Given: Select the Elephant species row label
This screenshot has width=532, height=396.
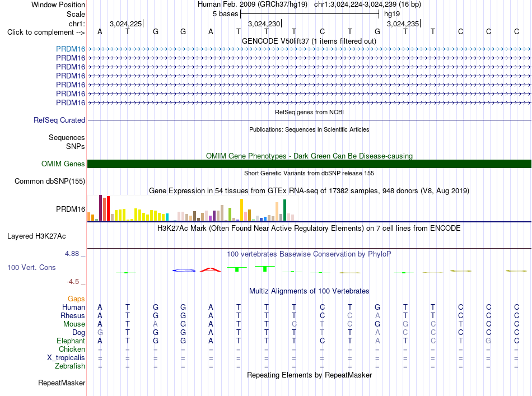Looking at the screenshot, I should (x=71, y=341).
